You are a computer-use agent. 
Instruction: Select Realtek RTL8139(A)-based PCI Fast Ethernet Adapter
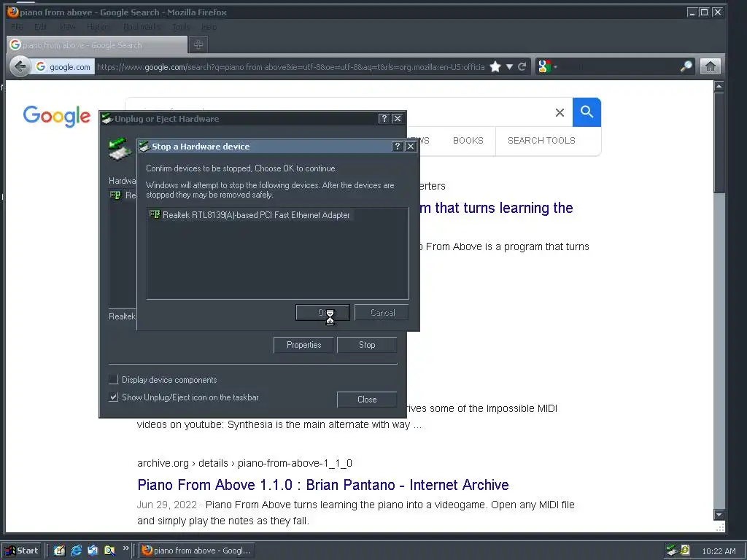coord(256,215)
